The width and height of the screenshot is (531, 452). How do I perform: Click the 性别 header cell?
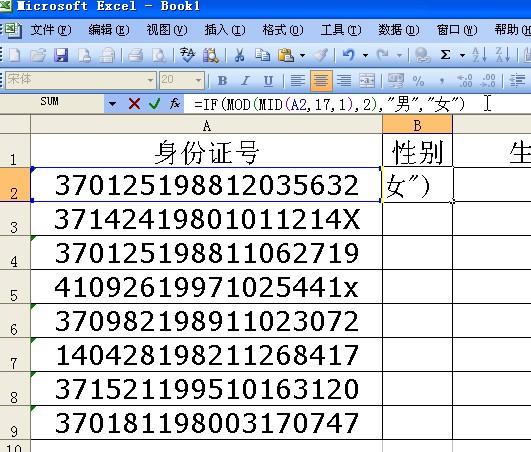click(x=418, y=150)
